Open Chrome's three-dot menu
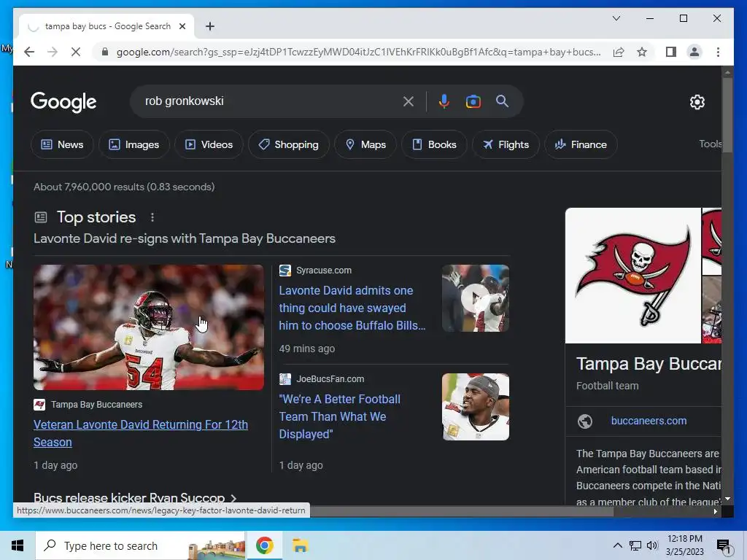The image size is (747, 560). click(718, 52)
